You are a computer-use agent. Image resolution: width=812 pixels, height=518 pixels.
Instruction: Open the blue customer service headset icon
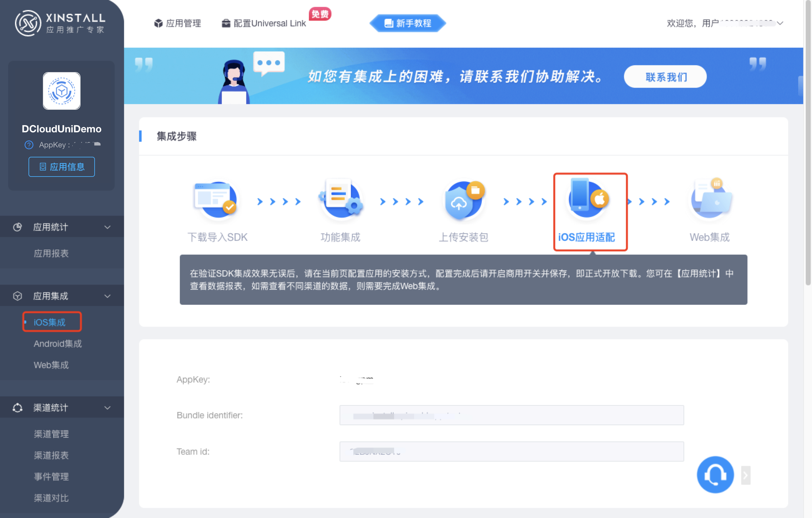[715, 474]
